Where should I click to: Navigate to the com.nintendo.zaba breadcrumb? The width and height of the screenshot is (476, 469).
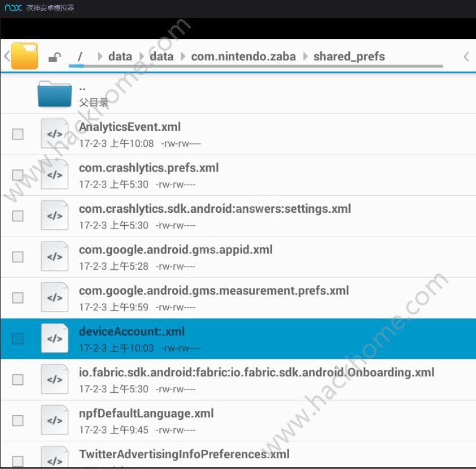pos(244,56)
